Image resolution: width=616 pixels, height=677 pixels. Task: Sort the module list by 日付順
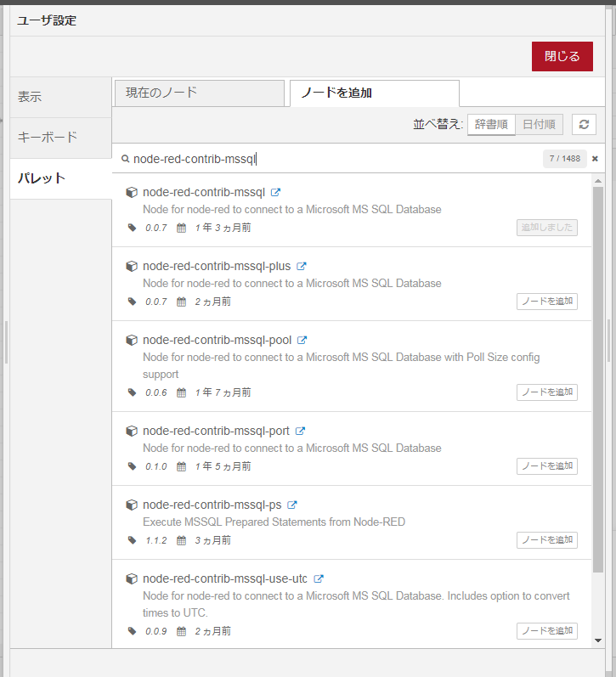[x=540, y=124]
